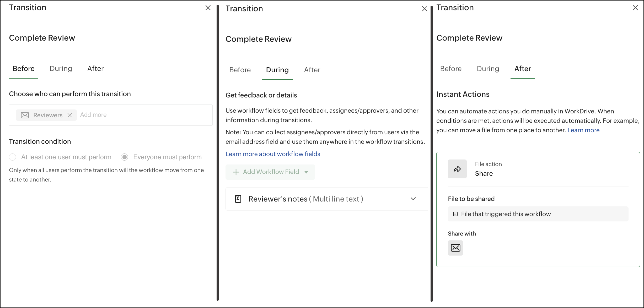Click the plus icon for Add Workflow Field

[x=236, y=172]
